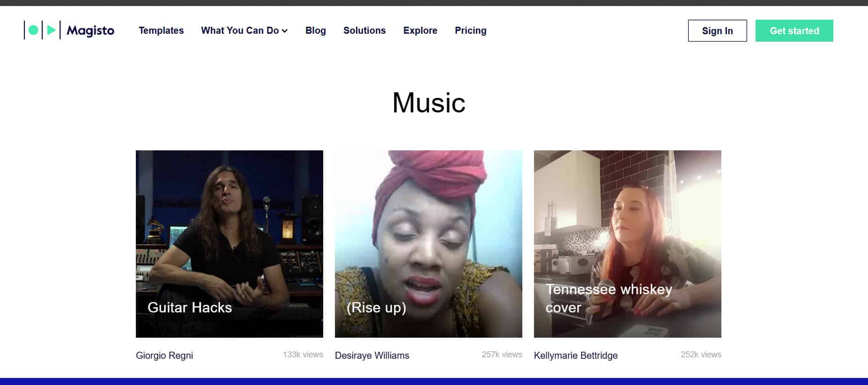Click the chevron beside What You Can Do
Viewport: 868px width, 385px height.
click(x=285, y=31)
